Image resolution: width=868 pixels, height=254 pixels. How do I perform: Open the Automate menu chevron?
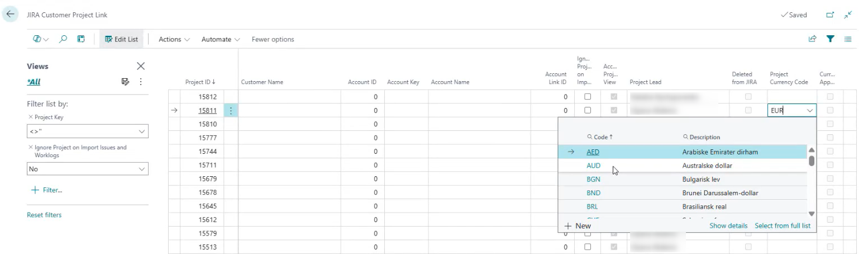(x=237, y=40)
